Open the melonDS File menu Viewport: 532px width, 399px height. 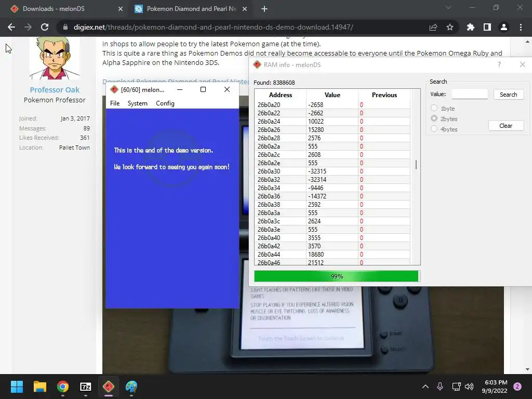point(115,103)
